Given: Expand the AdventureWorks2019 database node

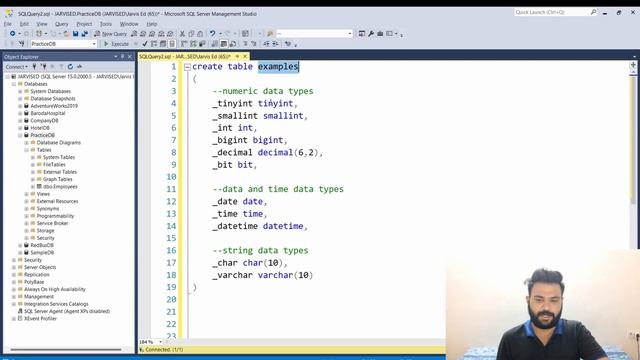Looking at the screenshot, I should (20, 106).
